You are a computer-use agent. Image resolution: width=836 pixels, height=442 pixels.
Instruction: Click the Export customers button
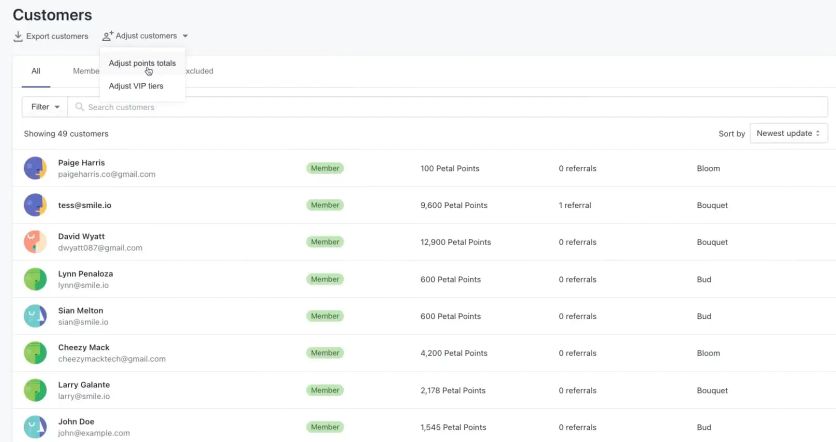pos(51,36)
